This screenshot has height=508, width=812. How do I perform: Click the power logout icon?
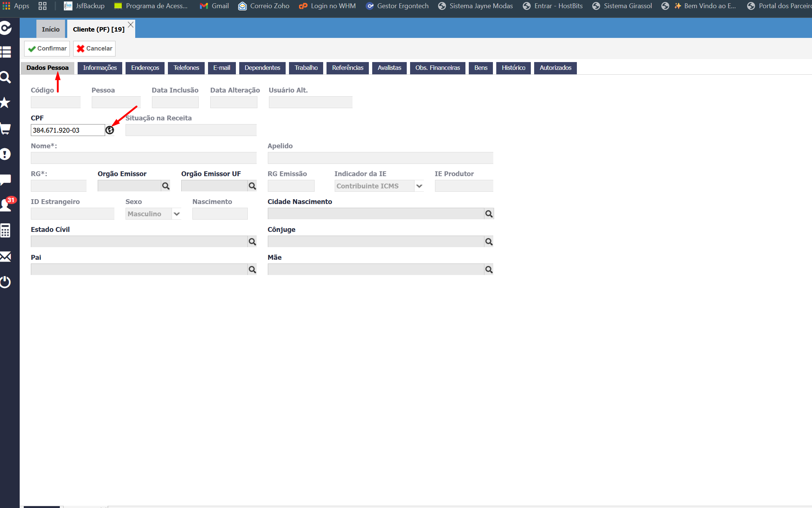(x=5, y=282)
